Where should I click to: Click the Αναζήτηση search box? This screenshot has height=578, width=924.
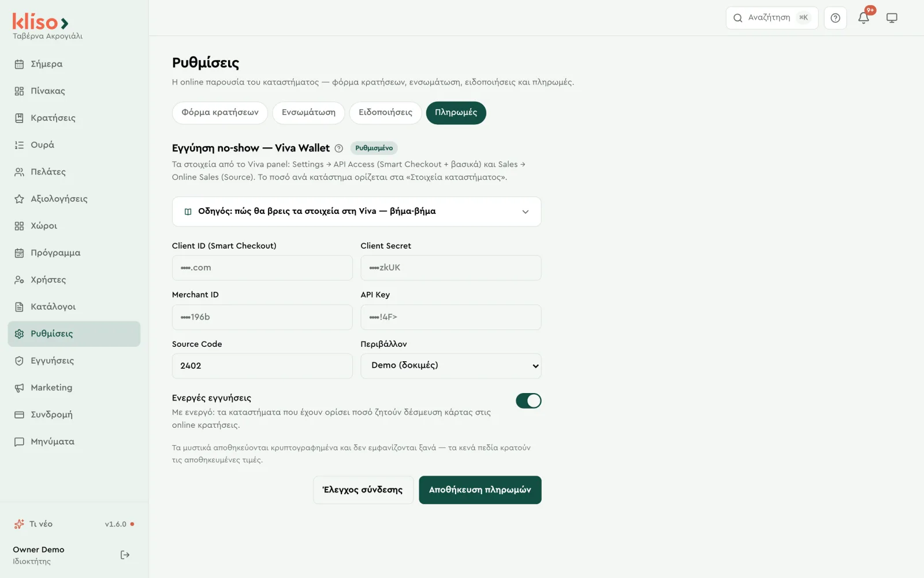tap(772, 18)
